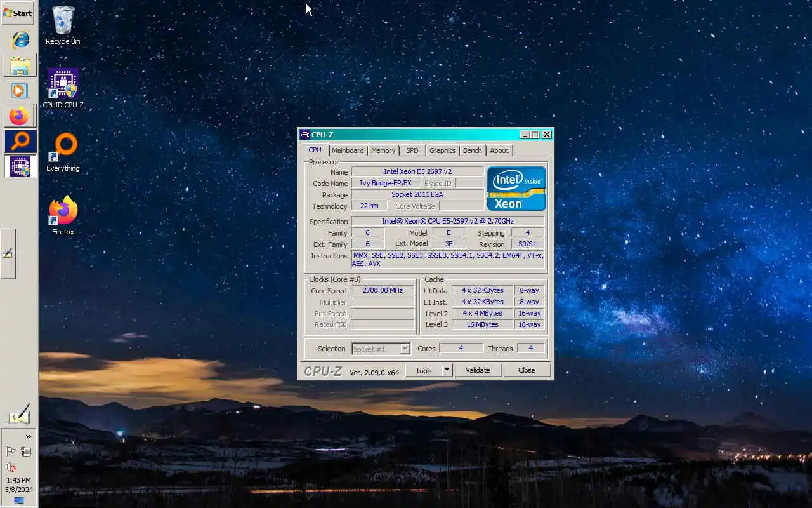The height and width of the screenshot is (508, 812).
Task: Click the Ver. 2.09.0.x64 version text
Action: (x=374, y=372)
